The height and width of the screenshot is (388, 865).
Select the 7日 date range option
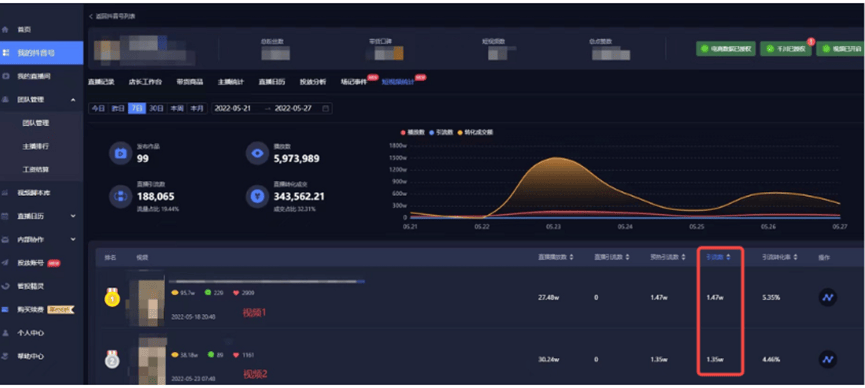pos(137,109)
